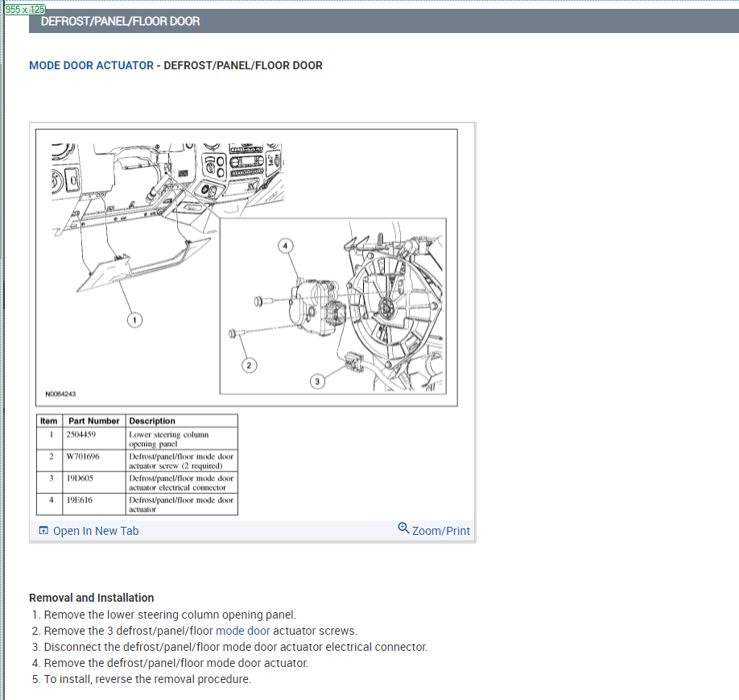The image size is (739, 700).
Task: Open the 'mode door' link in step 2
Action: [243, 632]
